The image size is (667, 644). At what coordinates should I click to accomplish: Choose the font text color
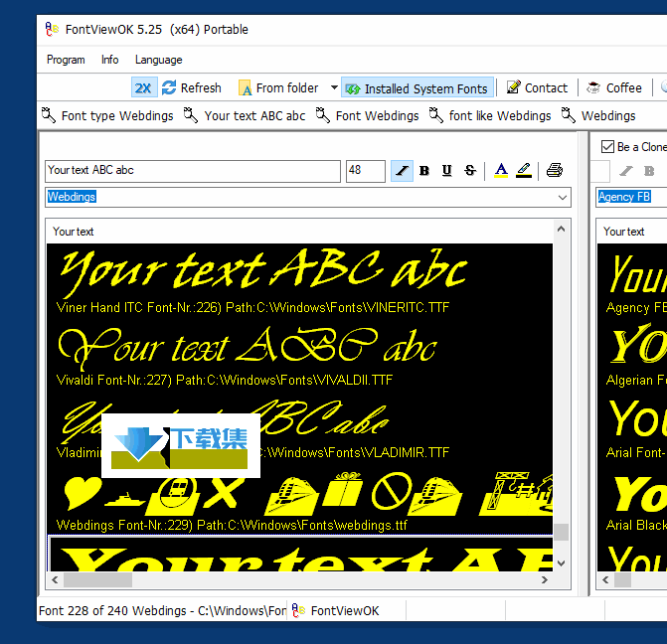pyautogui.click(x=501, y=171)
